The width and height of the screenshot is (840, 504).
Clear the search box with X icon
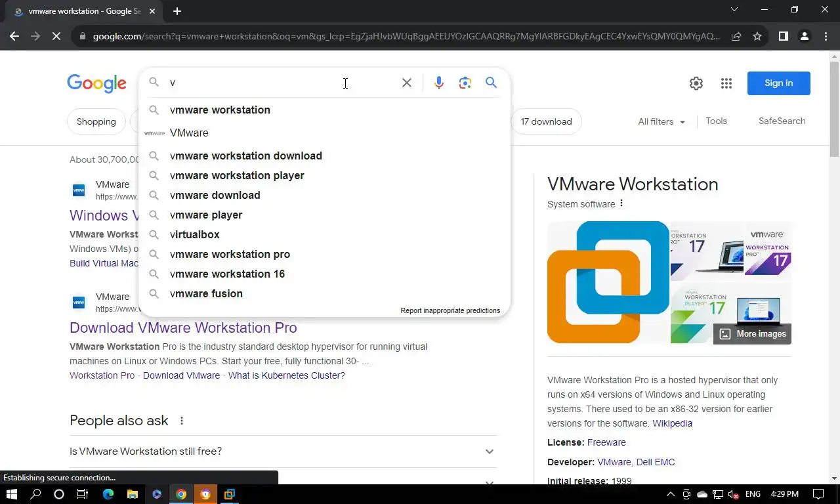coord(407,83)
